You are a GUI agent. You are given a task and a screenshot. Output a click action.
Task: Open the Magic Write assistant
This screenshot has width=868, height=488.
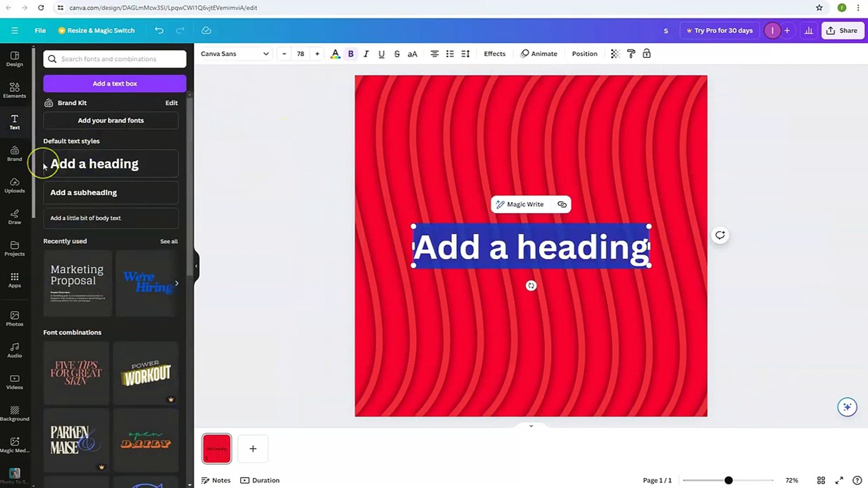tap(520, 204)
